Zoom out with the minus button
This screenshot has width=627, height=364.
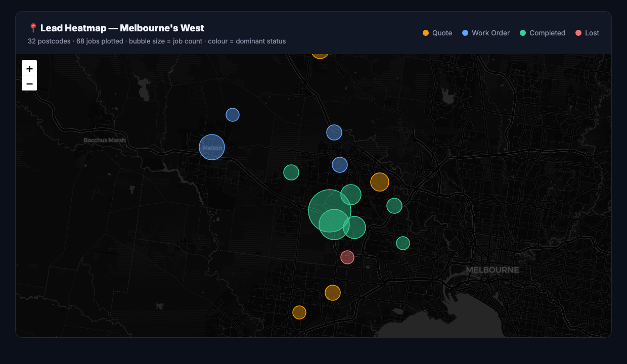29,83
